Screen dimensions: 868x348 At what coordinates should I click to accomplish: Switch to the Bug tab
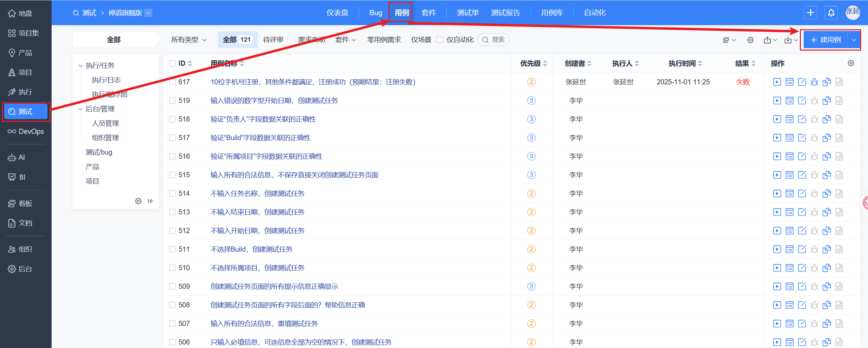[375, 13]
